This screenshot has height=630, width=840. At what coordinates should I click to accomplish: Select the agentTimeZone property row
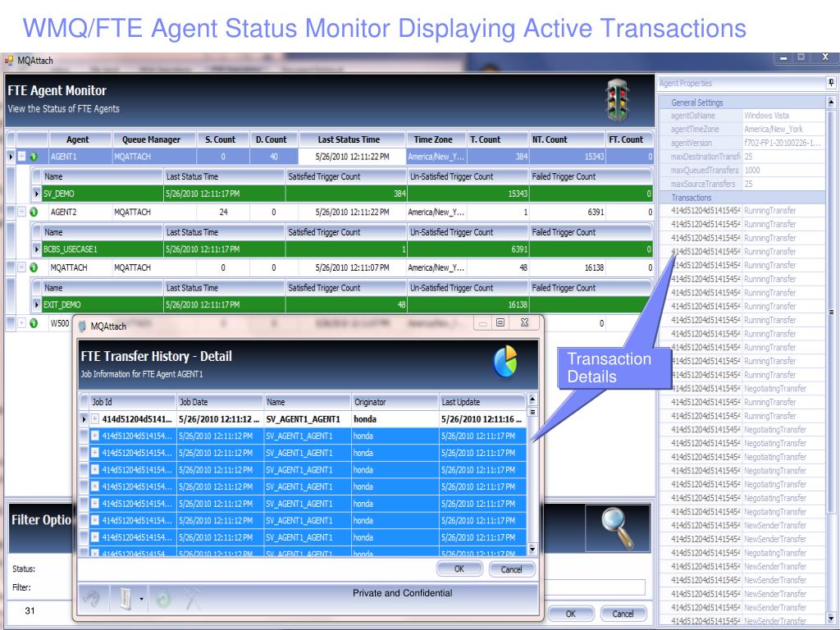(x=743, y=129)
